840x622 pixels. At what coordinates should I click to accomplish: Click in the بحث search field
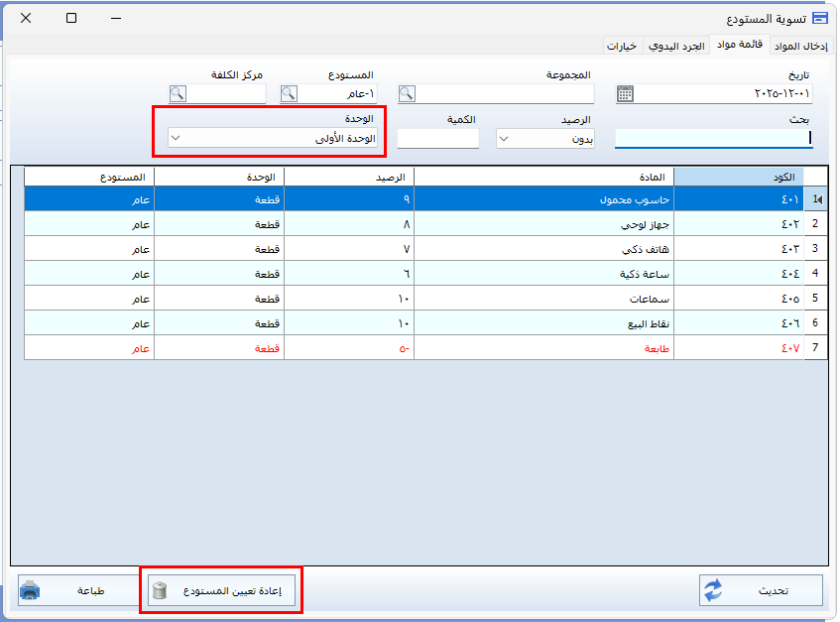click(712, 139)
